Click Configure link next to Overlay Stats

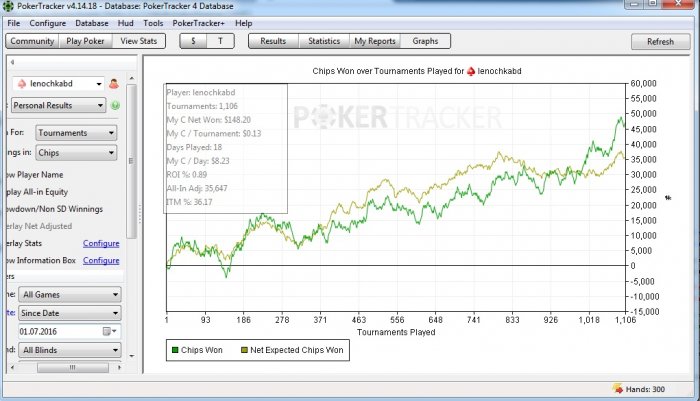[101, 243]
